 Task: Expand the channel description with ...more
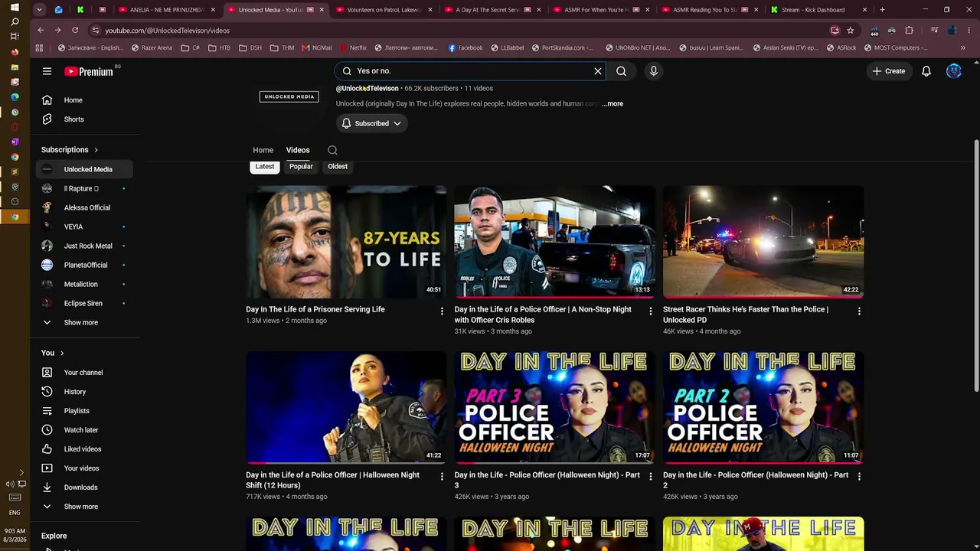(x=612, y=104)
